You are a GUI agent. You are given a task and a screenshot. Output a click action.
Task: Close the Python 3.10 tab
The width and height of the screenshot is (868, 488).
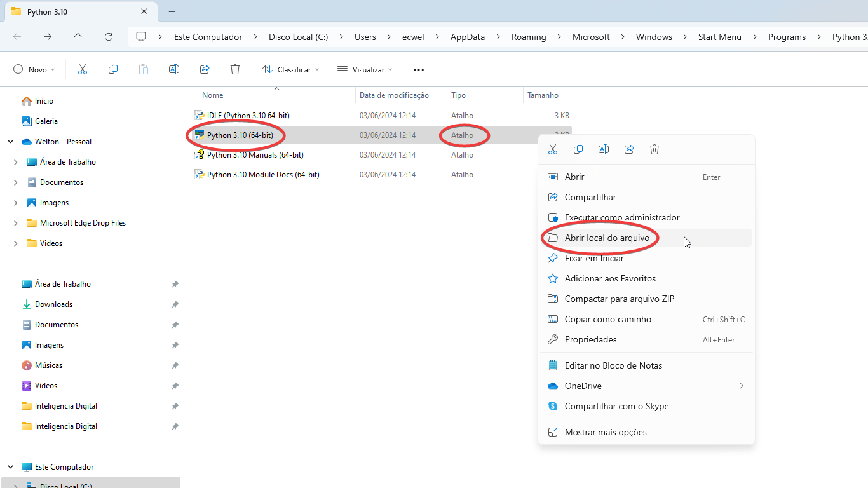[x=144, y=11]
